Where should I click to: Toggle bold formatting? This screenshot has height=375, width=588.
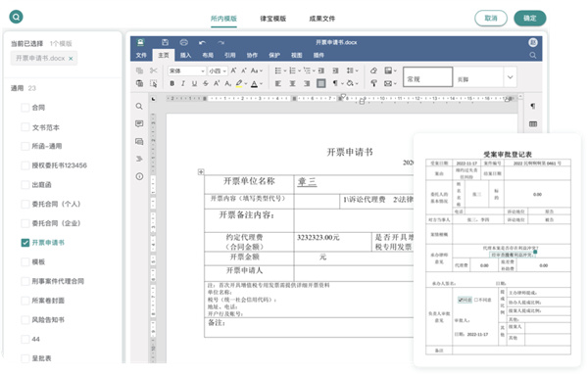click(171, 83)
